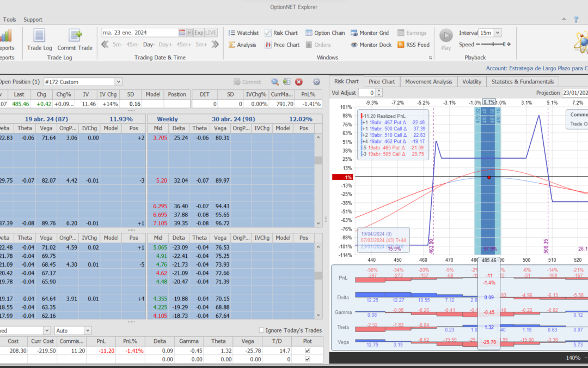588x368 pixels.
Task: Uncheck the Plot checkbox in the first row
Action: click(x=308, y=351)
